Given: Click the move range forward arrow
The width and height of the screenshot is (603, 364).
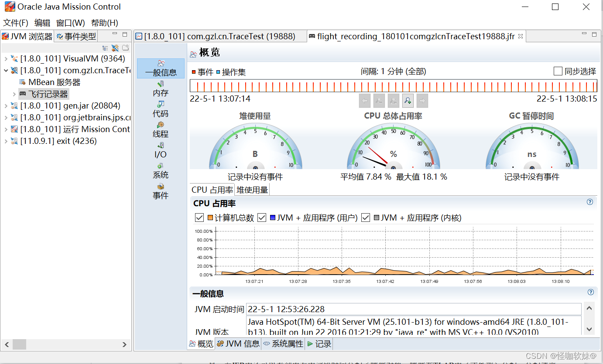Looking at the screenshot, I should tap(422, 101).
